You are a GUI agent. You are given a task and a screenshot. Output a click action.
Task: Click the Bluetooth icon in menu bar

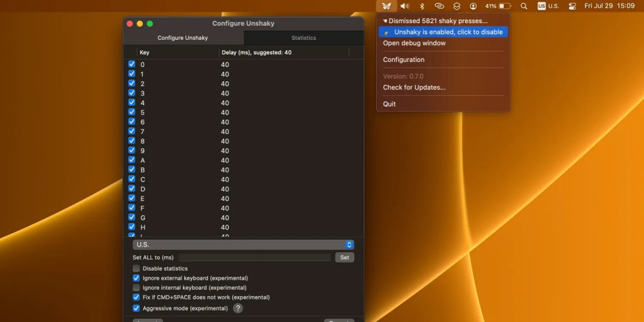point(422,6)
